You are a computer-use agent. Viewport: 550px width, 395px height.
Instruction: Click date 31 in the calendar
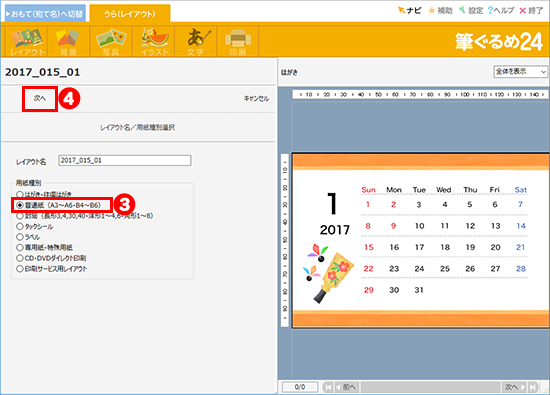[419, 290]
